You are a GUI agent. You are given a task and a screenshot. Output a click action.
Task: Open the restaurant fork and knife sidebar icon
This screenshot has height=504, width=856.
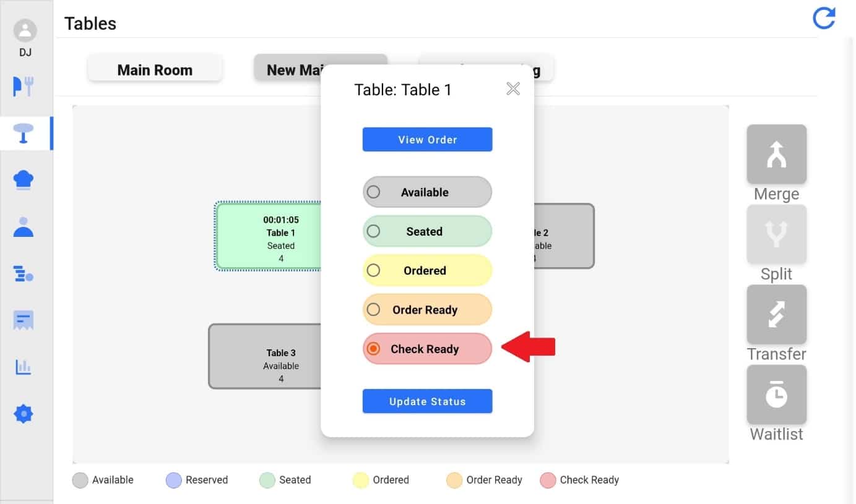24,86
